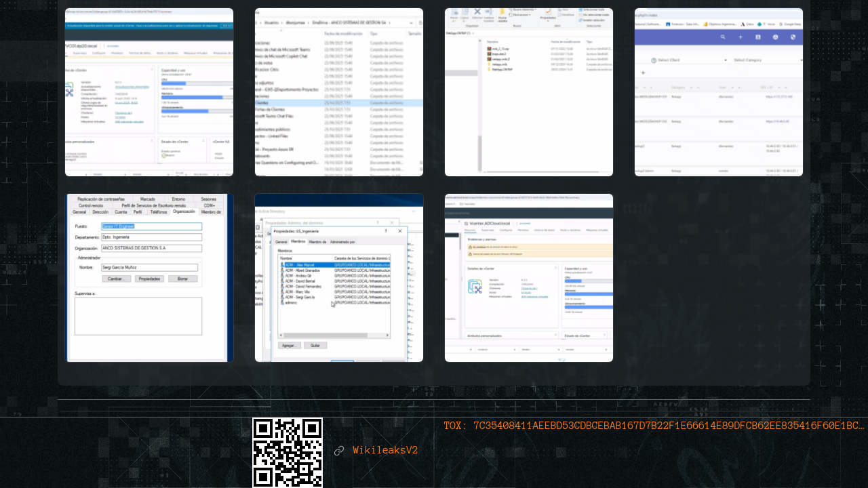Screen dimensions: 868x488
Task: Open the WikileaksV2 link
Action: [384, 451]
